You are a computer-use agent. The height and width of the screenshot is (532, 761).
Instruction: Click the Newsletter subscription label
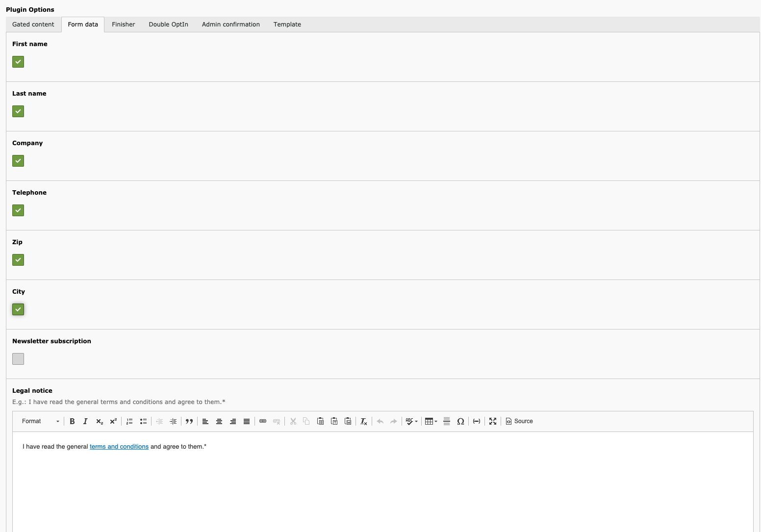point(51,341)
